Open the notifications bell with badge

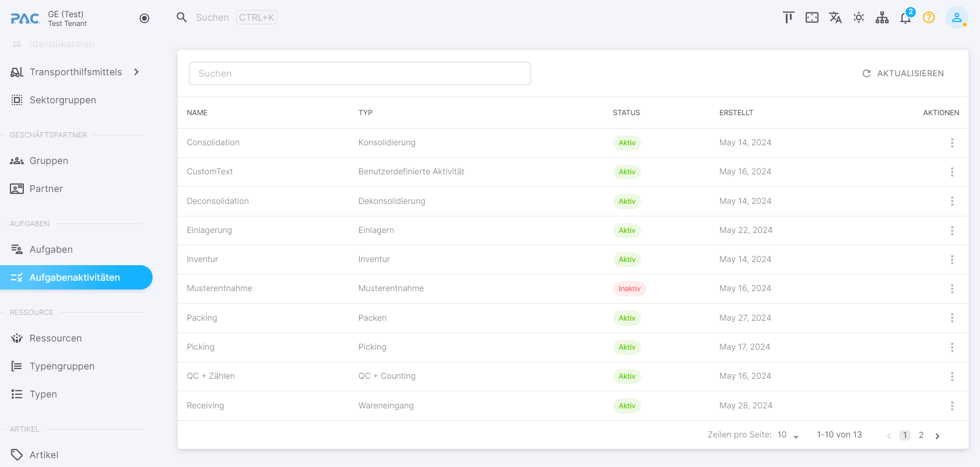tap(906, 18)
